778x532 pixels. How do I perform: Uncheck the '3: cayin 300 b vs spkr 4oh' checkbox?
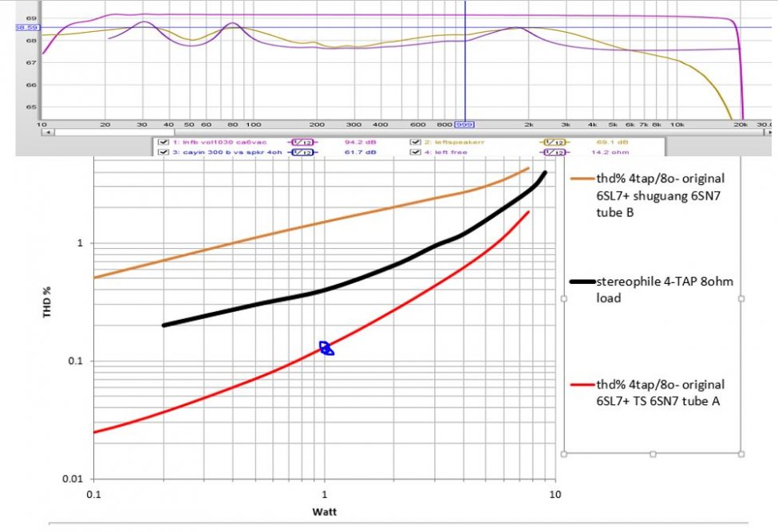click(164, 152)
